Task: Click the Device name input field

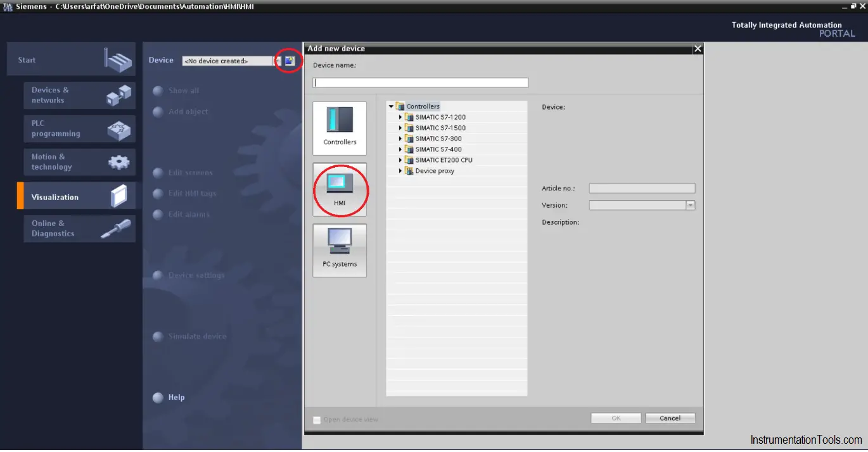Action: pos(420,82)
